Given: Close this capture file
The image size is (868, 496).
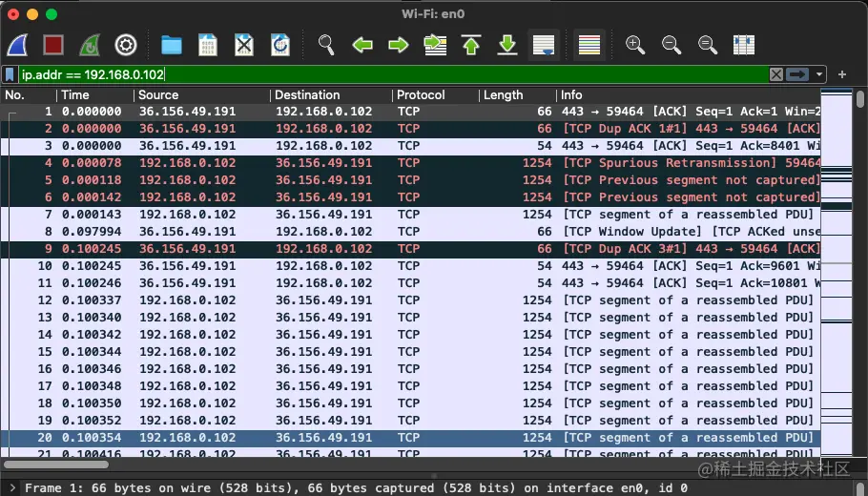Looking at the screenshot, I should (x=244, y=45).
